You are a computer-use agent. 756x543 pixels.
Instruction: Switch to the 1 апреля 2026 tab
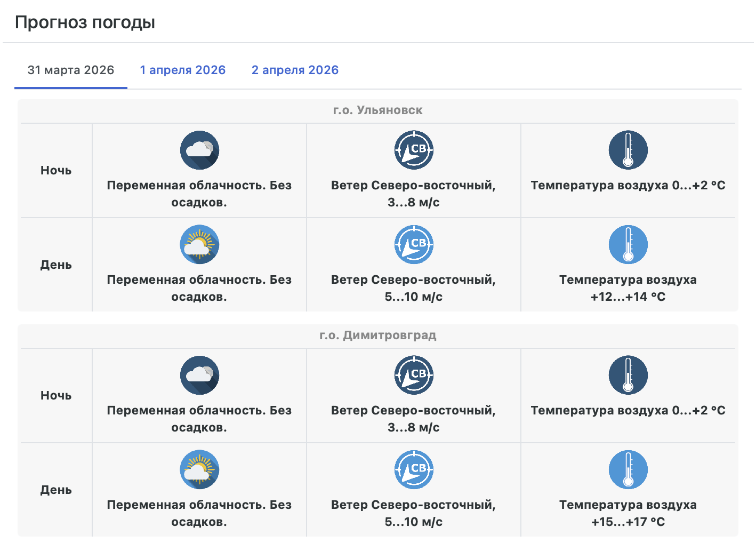coord(183,70)
